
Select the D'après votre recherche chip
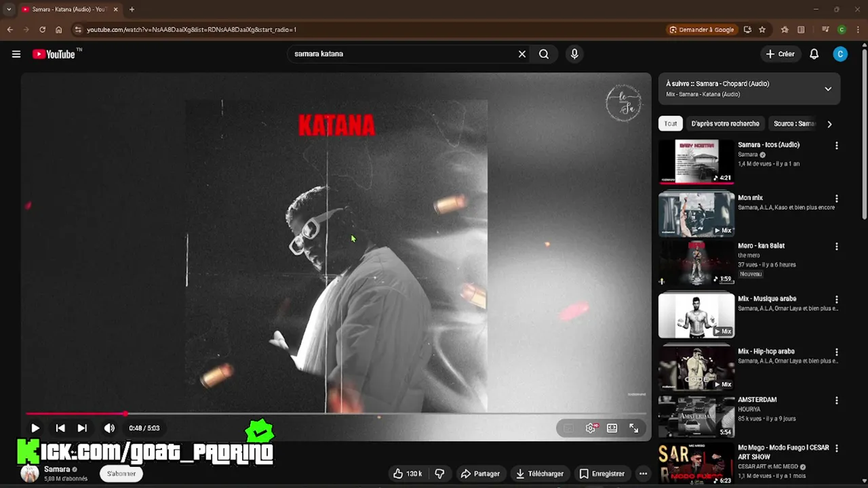click(725, 123)
